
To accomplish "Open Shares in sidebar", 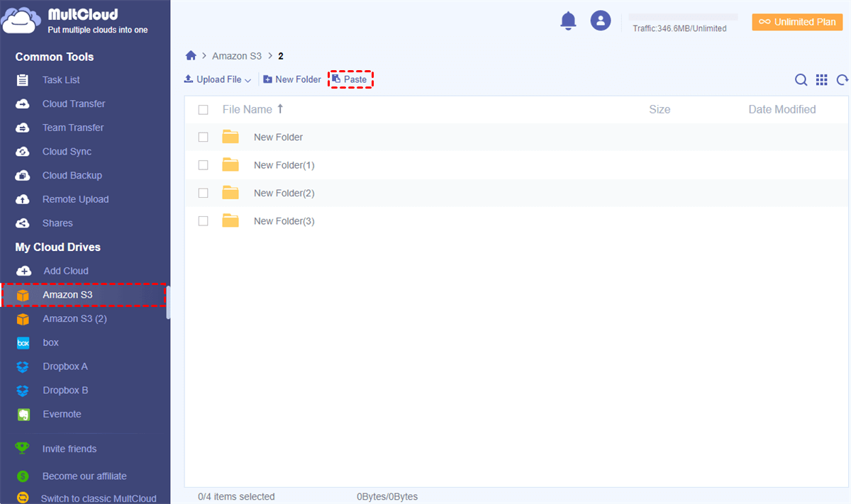I will 57,223.
